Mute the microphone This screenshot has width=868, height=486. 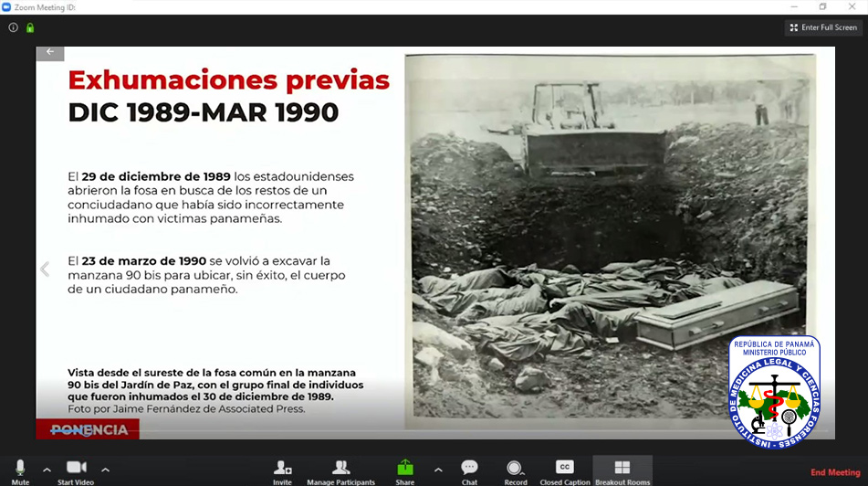tap(20, 472)
